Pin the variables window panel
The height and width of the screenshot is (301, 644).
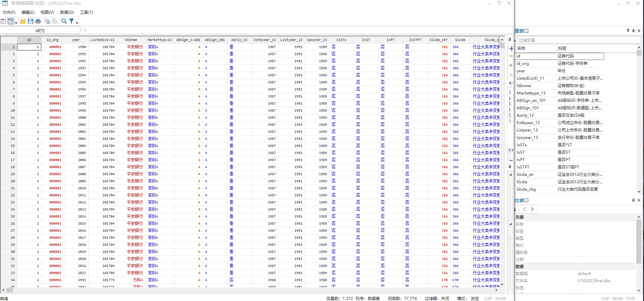(633, 31)
